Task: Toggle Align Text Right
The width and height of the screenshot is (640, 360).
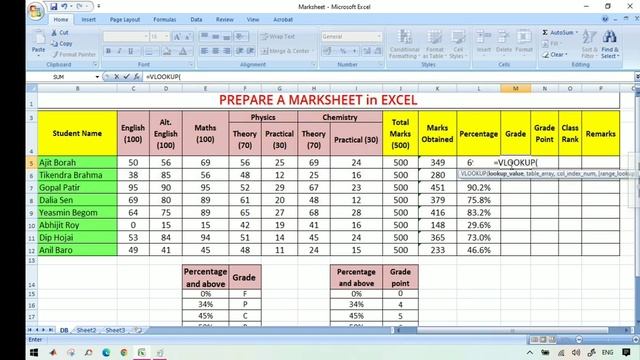Action: pos(227,51)
